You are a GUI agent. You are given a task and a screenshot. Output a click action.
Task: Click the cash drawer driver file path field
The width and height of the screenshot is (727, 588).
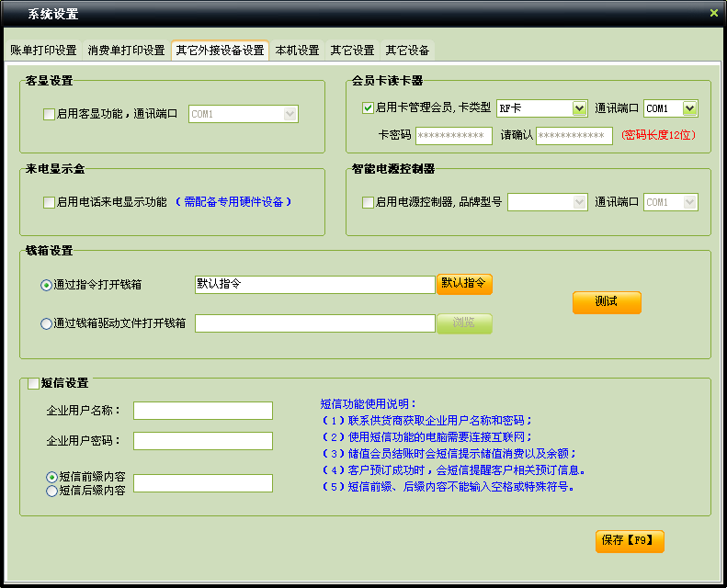tap(315, 323)
